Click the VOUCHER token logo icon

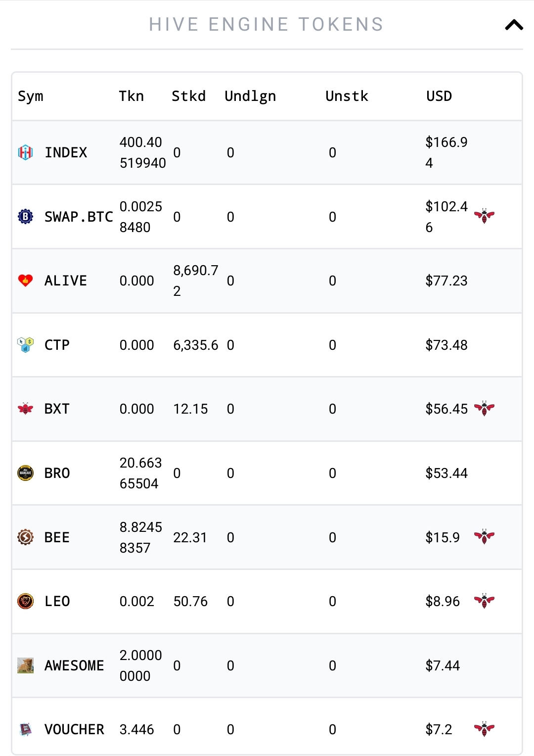pyautogui.click(x=25, y=729)
